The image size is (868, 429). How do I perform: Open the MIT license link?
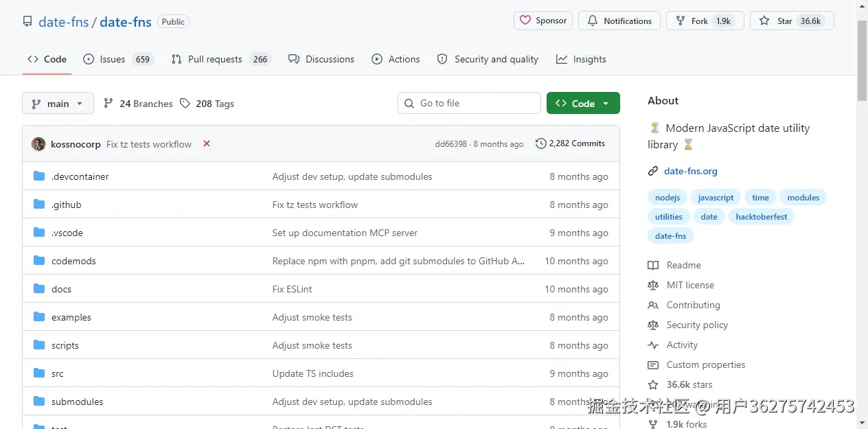point(681,285)
